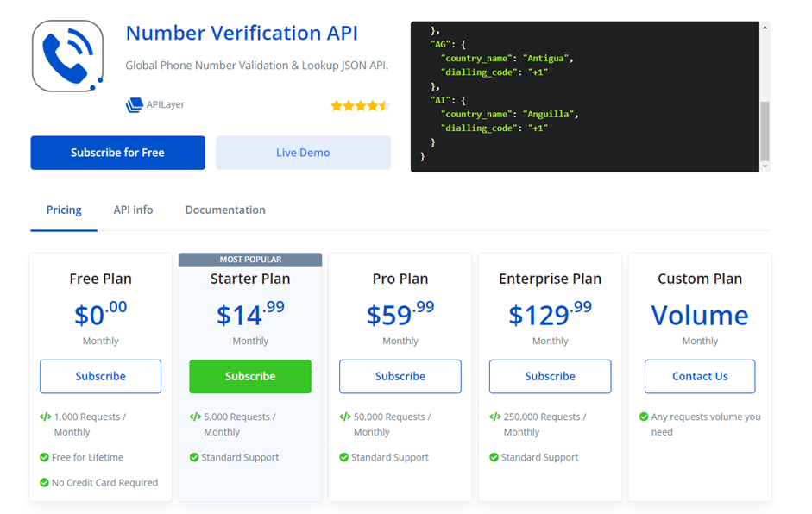Click the star rating icons

coord(360,106)
